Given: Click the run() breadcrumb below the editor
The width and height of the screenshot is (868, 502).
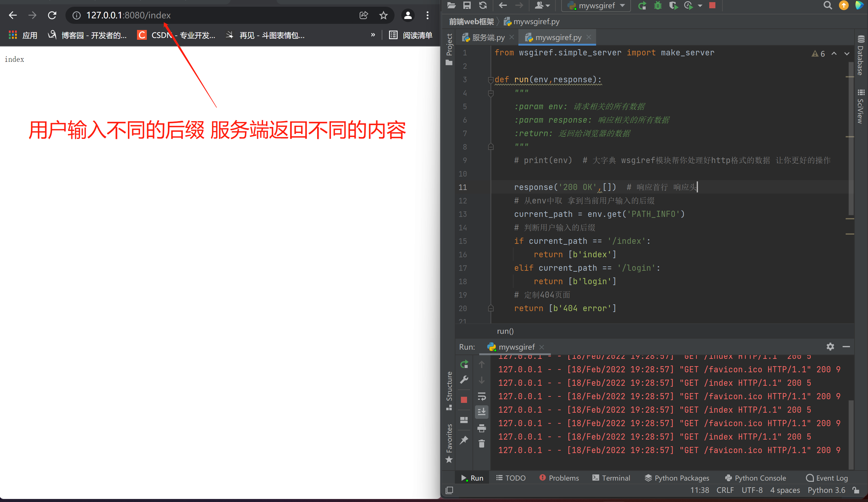Looking at the screenshot, I should point(505,331).
